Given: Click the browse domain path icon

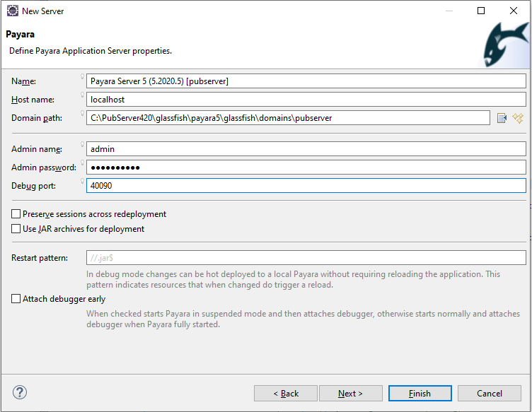Looking at the screenshot, I should (x=502, y=118).
